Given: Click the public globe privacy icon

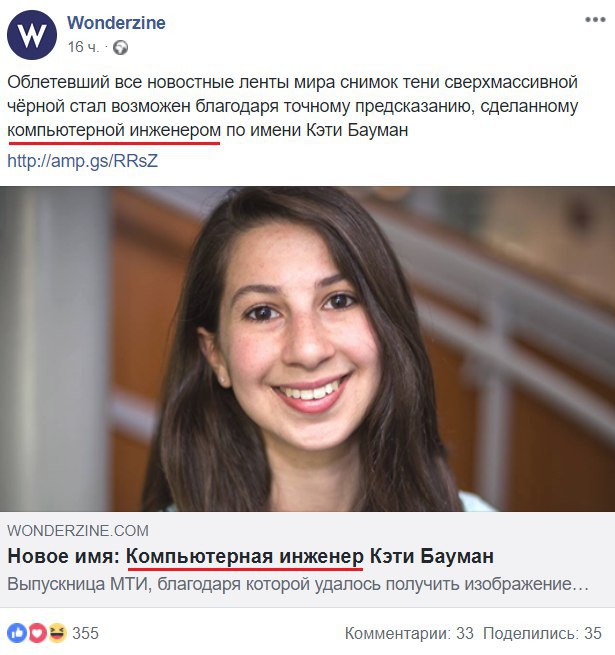Looking at the screenshot, I should pos(121,48).
